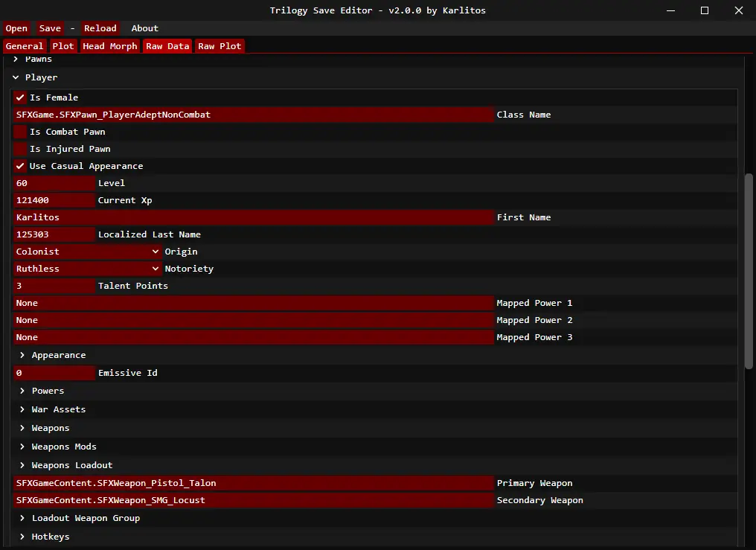Go to the Raw Plot tab
This screenshot has height=550, width=756.
coord(220,46)
